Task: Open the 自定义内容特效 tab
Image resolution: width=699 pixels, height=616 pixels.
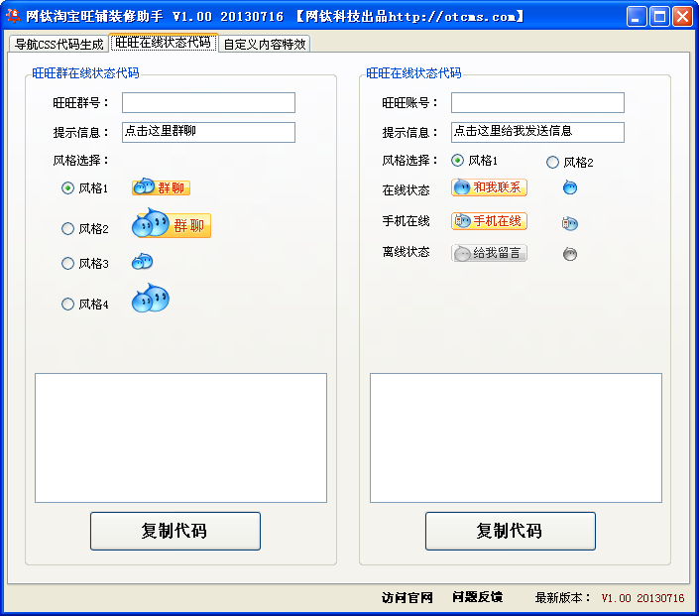Action: click(x=265, y=44)
